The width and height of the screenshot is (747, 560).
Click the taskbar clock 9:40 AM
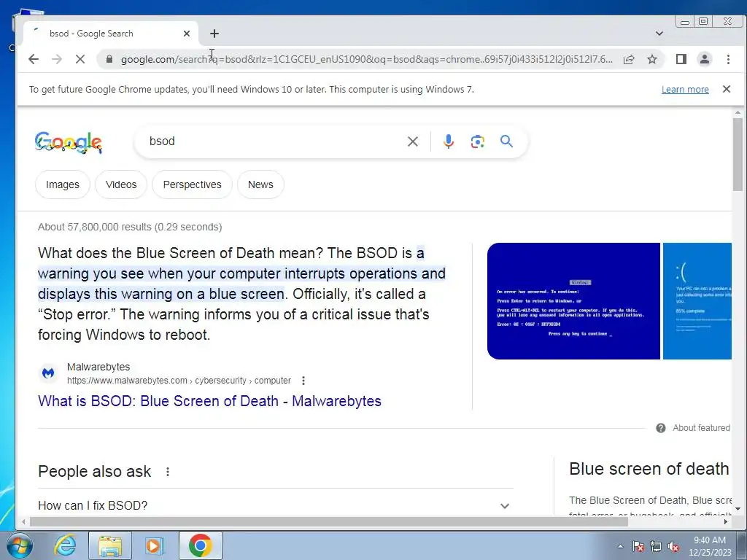pyautogui.click(x=710, y=546)
